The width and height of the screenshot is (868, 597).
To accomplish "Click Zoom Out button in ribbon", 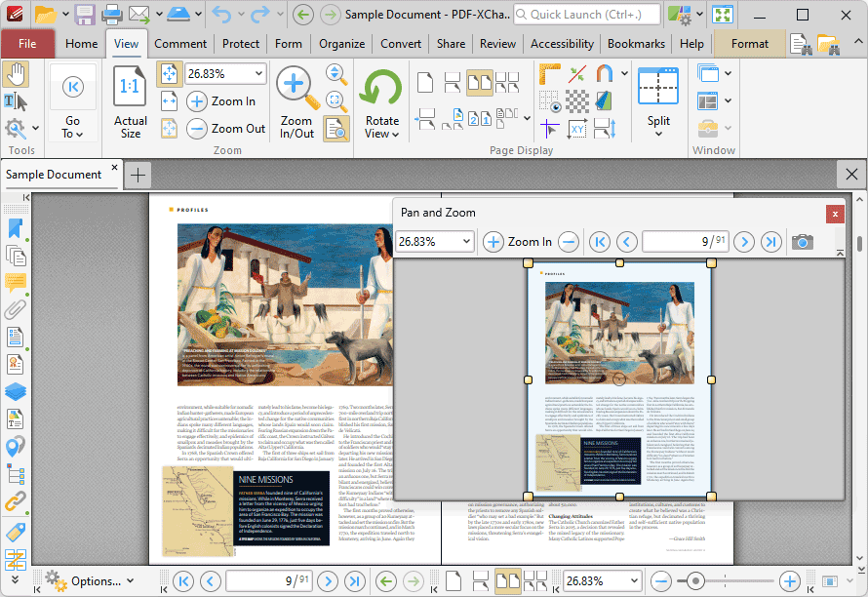I will tap(226, 129).
